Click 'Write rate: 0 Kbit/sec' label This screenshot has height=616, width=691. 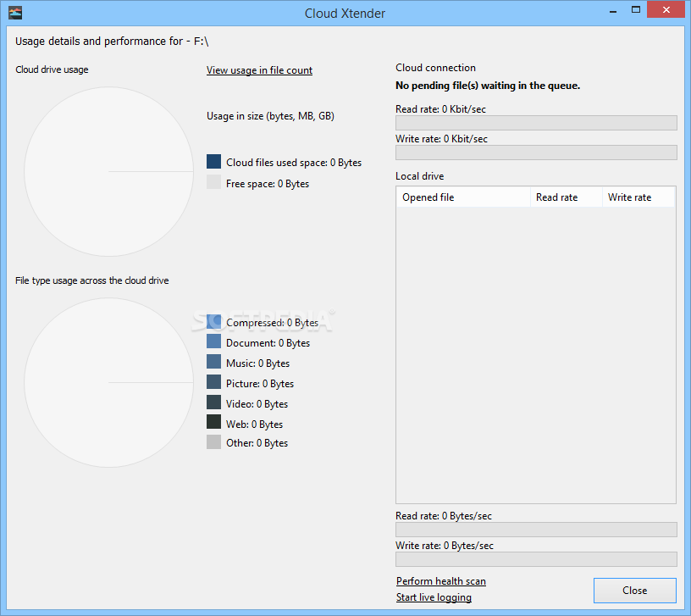click(441, 139)
